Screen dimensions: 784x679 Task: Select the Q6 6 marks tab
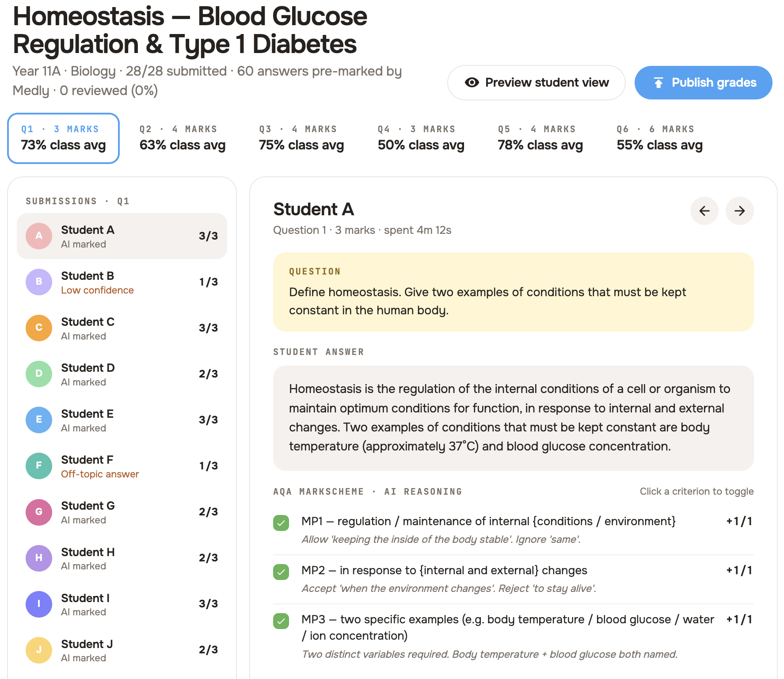659,138
